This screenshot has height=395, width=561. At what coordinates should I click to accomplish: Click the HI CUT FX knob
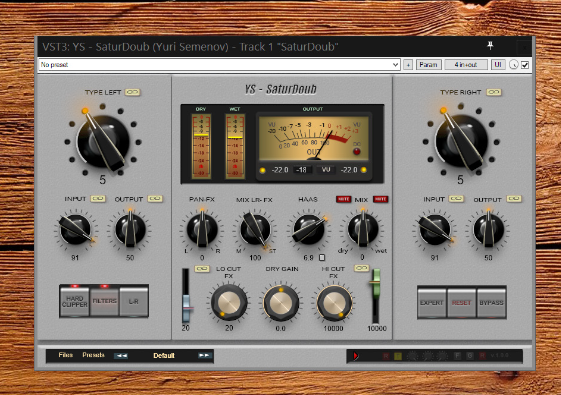334,302
